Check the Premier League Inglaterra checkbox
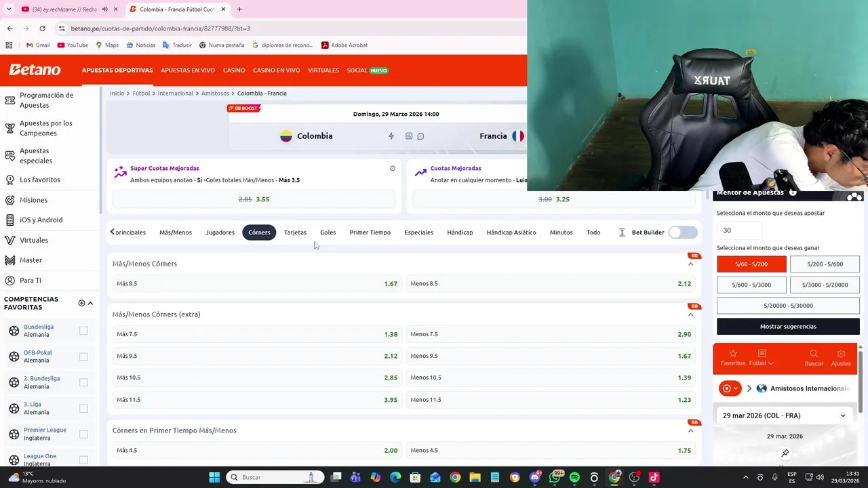This screenshot has width=868, height=488. 83,434
